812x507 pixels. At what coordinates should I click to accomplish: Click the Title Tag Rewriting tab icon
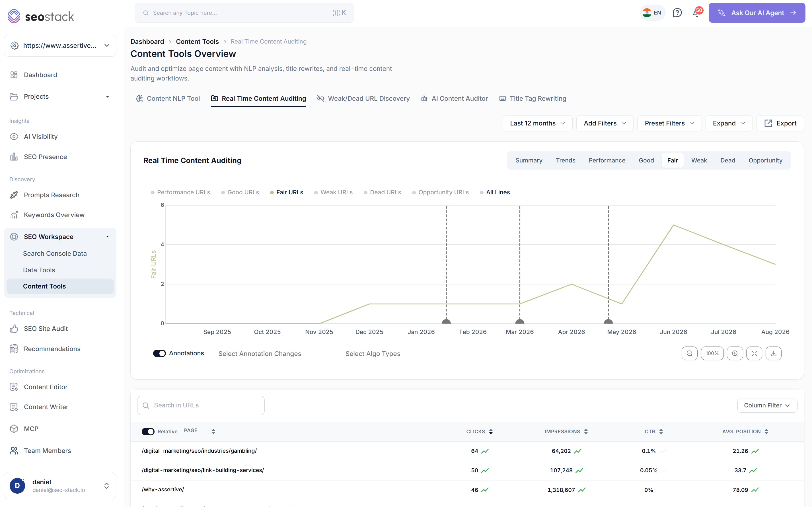click(502, 98)
